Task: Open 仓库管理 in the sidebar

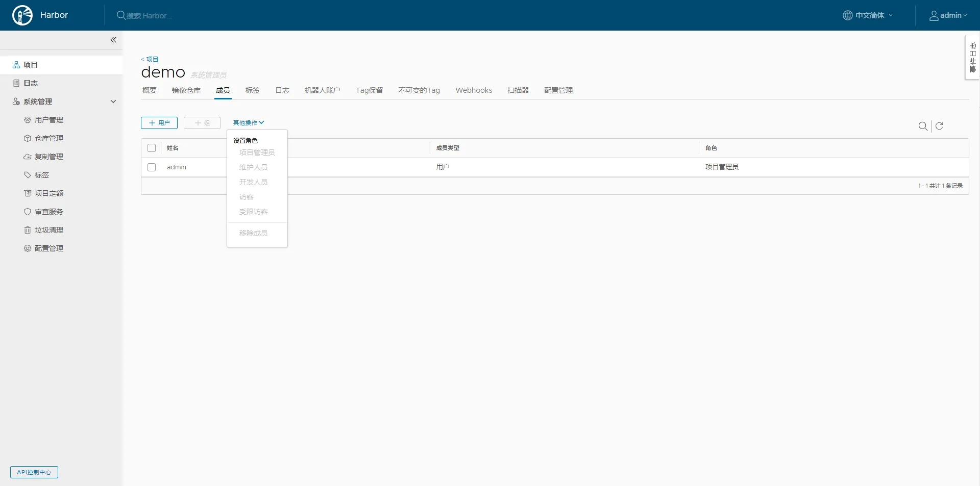Action: tap(49, 138)
